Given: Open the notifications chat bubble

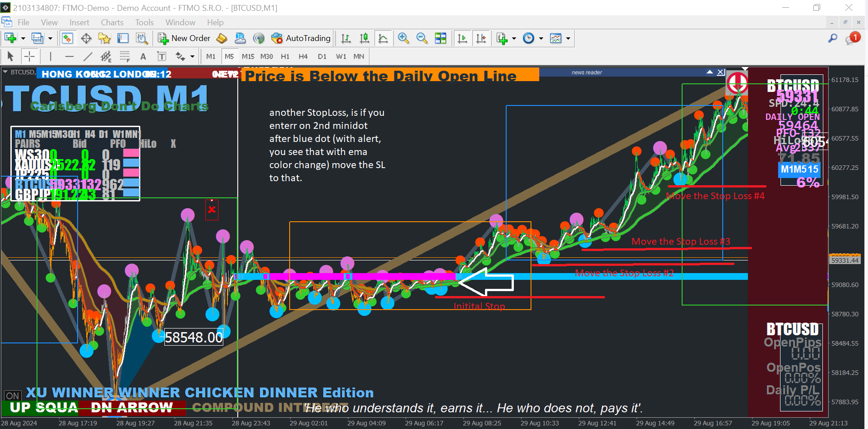Looking at the screenshot, I should click(x=852, y=38).
